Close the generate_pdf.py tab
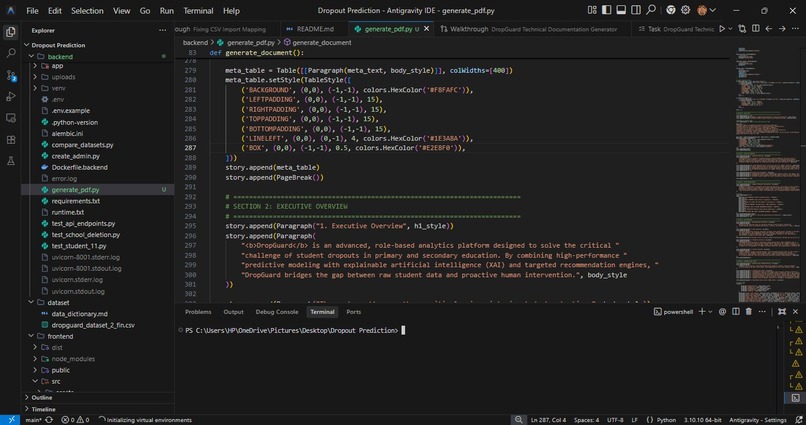The image size is (806, 425). pos(426,29)
